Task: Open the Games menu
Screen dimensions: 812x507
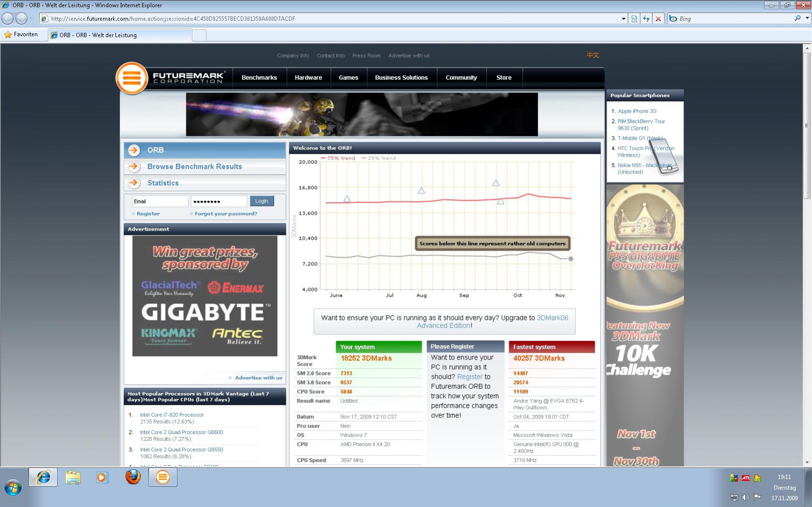Action: click(348, 78)
